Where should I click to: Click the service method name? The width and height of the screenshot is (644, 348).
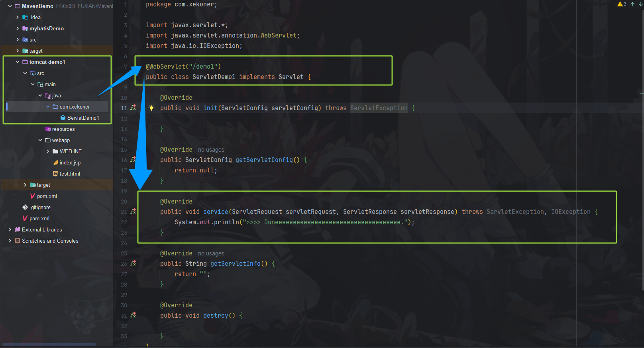click(x=216, y=212)
